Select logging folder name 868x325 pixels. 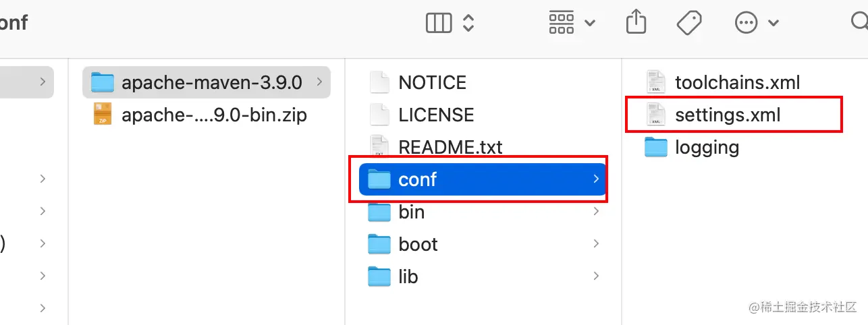click(x=707, y=148)
